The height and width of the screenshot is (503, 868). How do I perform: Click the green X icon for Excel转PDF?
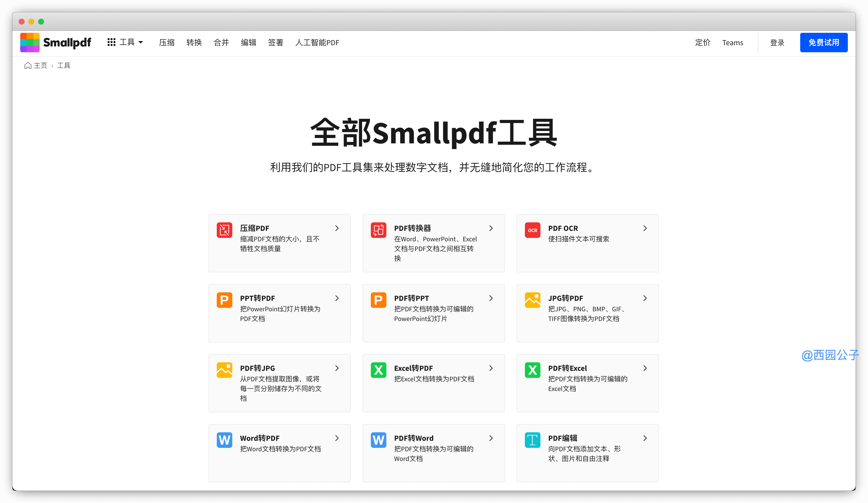378,370
